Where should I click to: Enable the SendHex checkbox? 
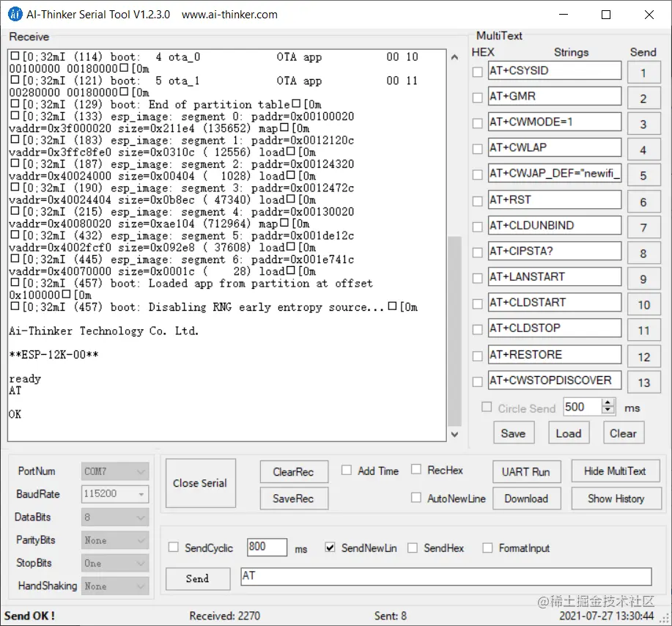(413, 548)
